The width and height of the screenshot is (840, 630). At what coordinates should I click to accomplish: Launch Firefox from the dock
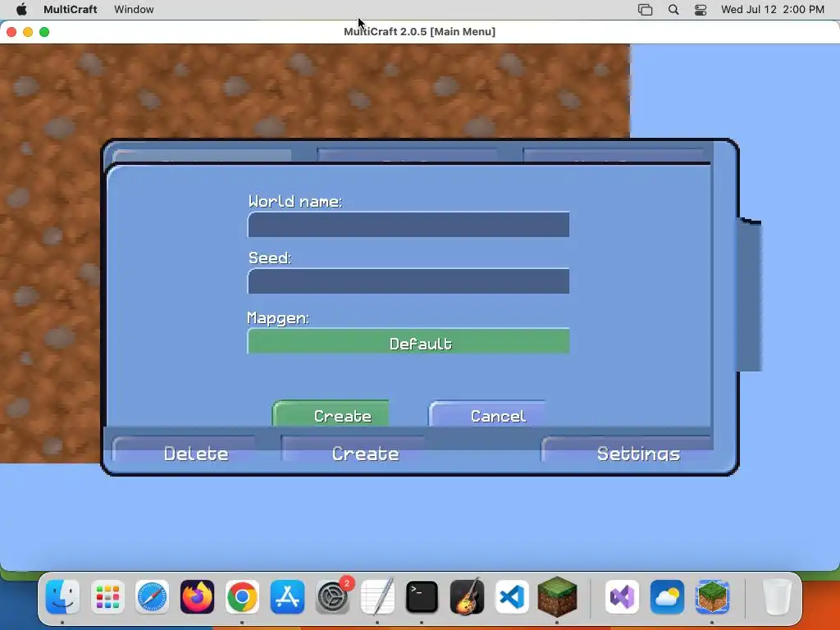pyautogui.click(x=197, y=596)
